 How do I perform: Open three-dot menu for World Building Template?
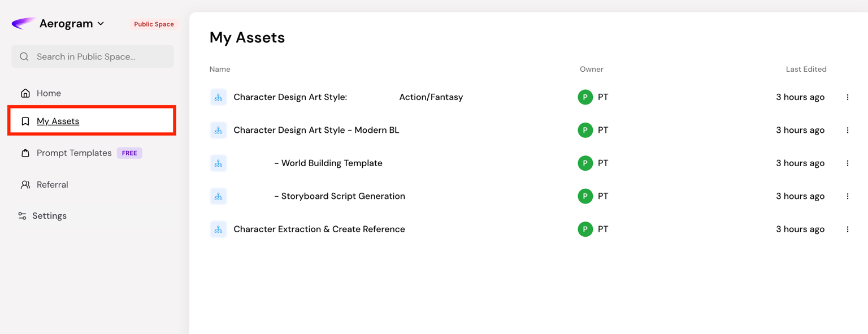(x=847, y=163)
